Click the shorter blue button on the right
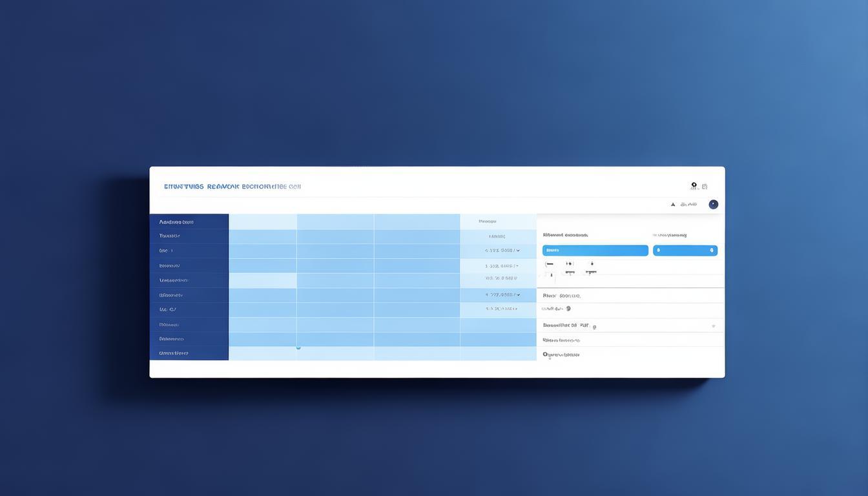The height and width of the screenshot is (496, 868). tap(685, 251)
